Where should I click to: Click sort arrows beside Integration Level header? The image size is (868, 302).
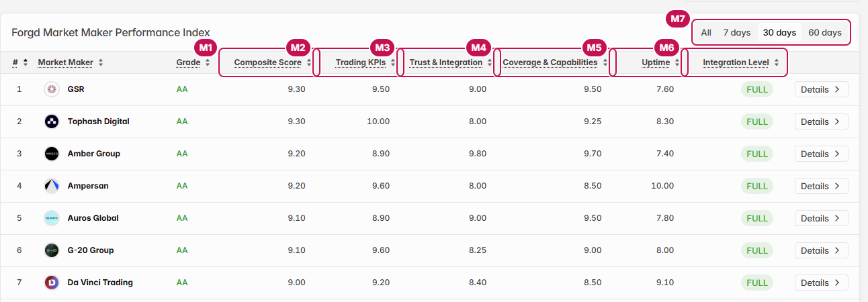click(777, 62)
